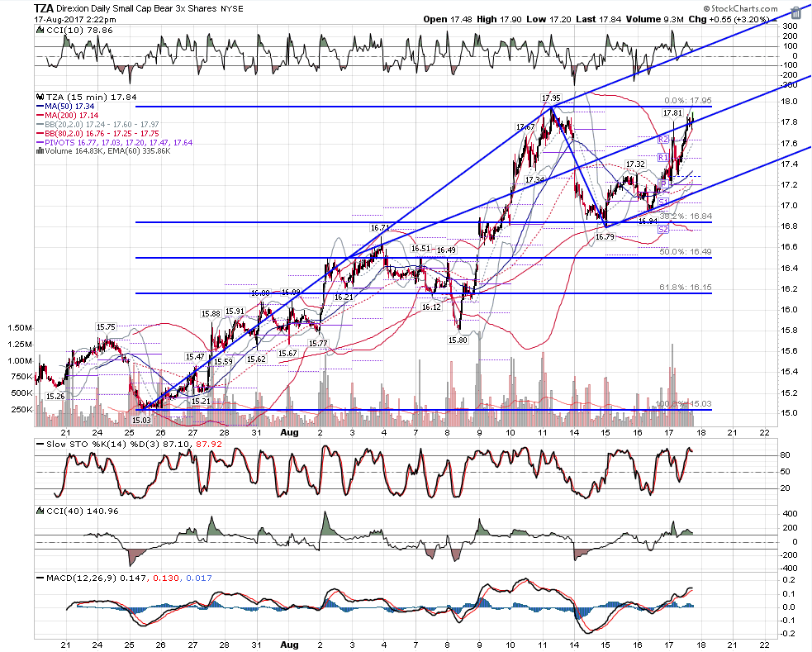
Task: Click the P pivot point marker
Action: click(663, 184)
